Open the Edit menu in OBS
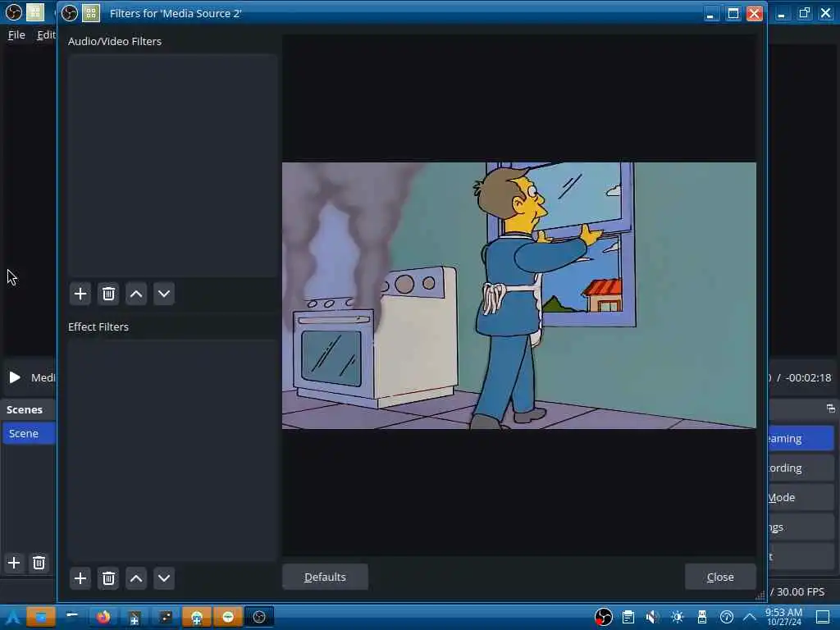This screenshot has height=630, width=840. (x=46, y=34)
